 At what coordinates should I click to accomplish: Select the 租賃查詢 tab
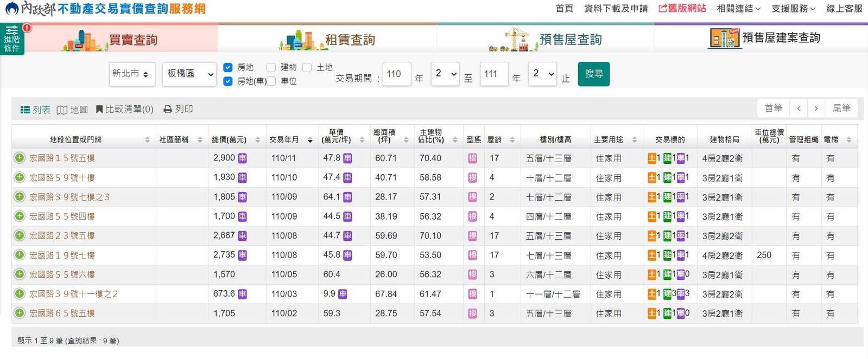[327, 39]
